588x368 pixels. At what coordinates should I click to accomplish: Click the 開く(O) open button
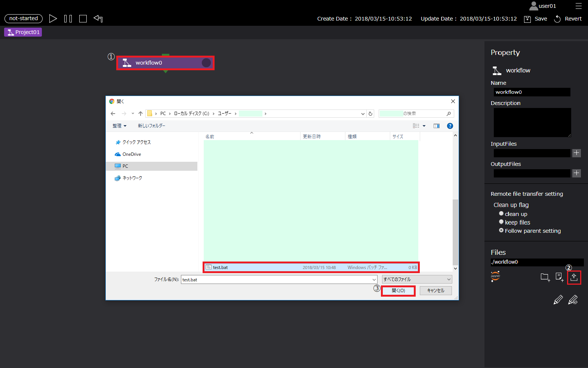(398, 291)
